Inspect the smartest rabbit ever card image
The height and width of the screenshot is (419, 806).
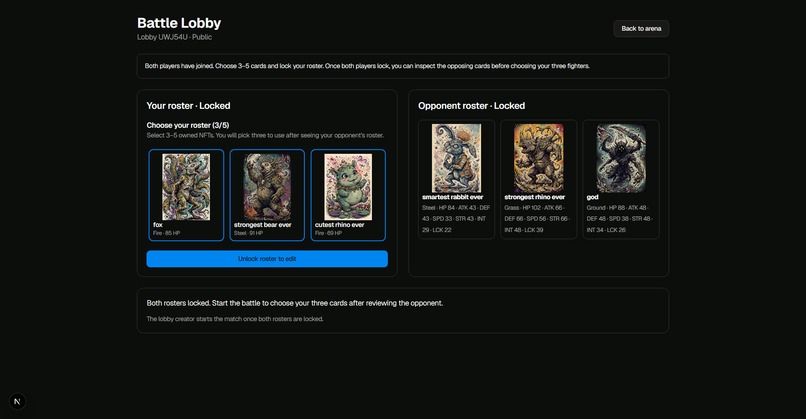coord(456,158)
